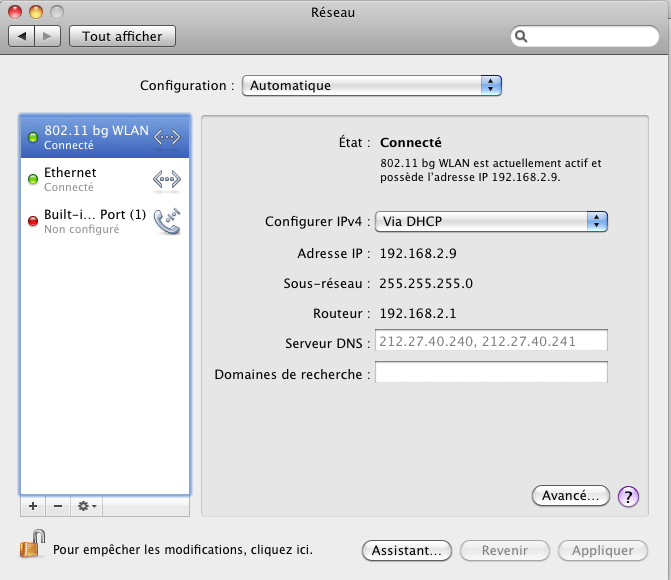Click the back navigation arrow
Viewport: 671px width, 580px height.
[x=22, y=36]
